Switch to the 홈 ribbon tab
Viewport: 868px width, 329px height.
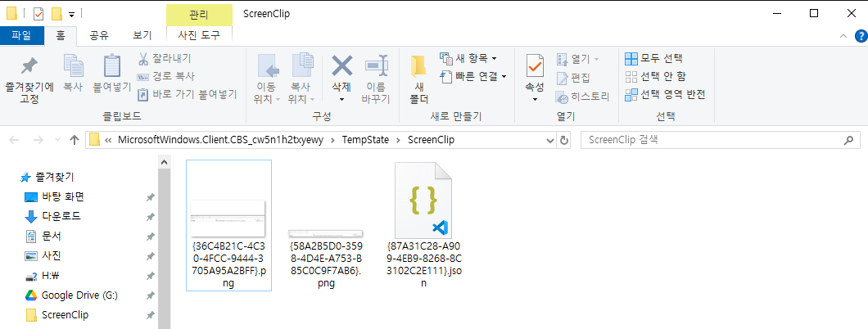point(61,36)
